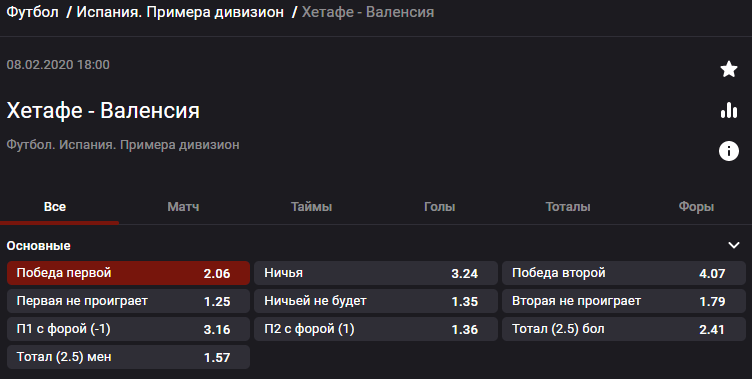Open Испания. Примера дивизион breadcrumb
The height and width of the screenshot is (379, 752).
180,12
